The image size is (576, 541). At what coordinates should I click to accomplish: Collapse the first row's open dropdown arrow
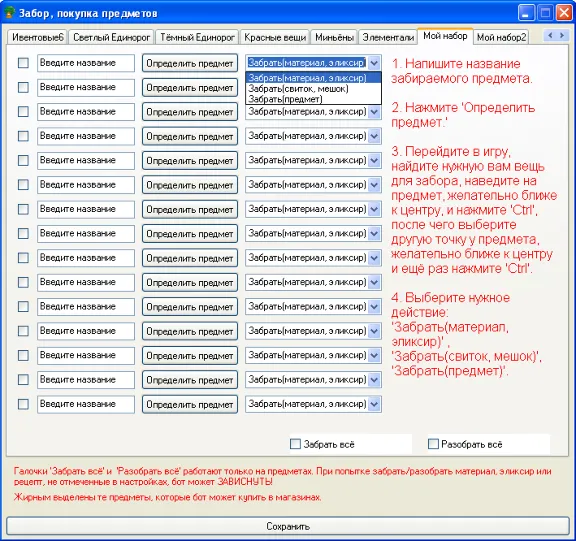374,63
